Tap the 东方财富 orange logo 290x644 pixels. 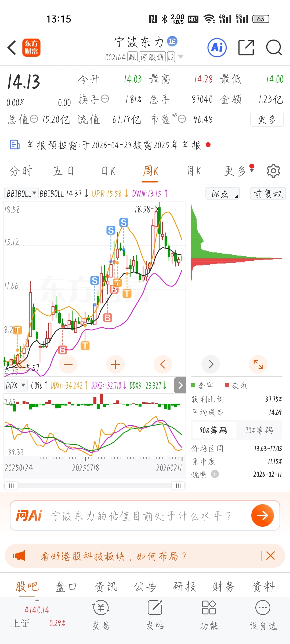[x=31, y=47]
